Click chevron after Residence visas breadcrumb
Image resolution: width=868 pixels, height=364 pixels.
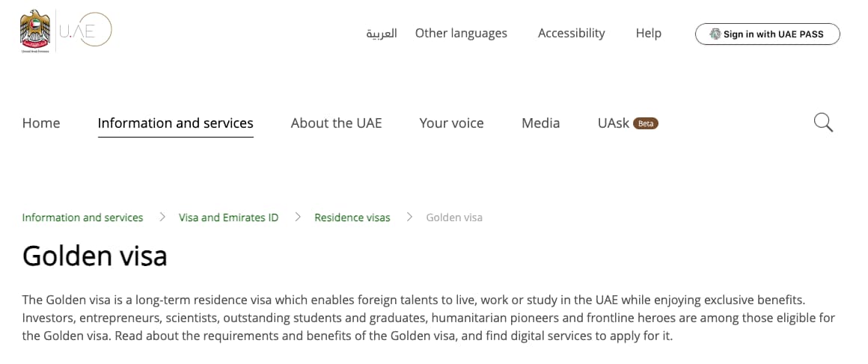409,217
